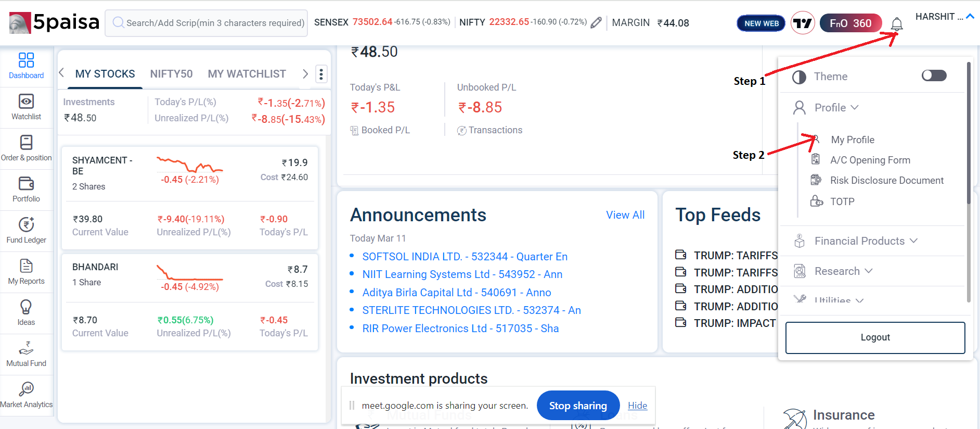Click the Search/Add Scrip input field

tap(207, 23)
